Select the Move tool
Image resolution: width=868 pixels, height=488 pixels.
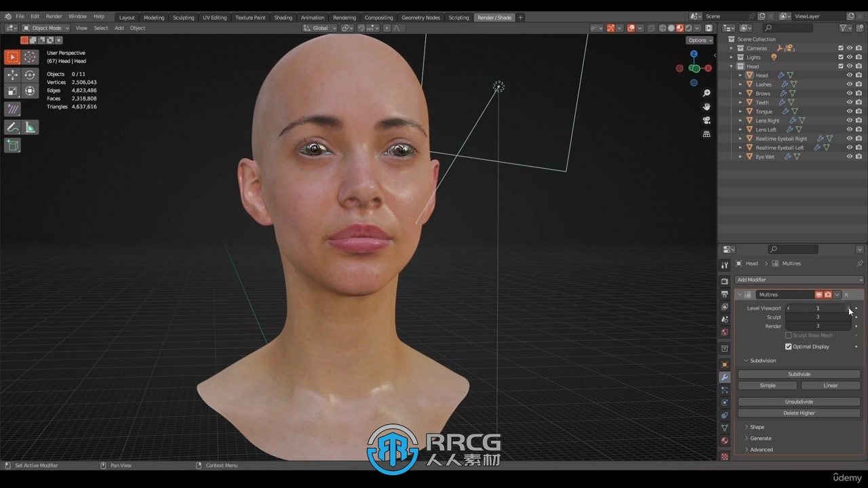(12, 75)
